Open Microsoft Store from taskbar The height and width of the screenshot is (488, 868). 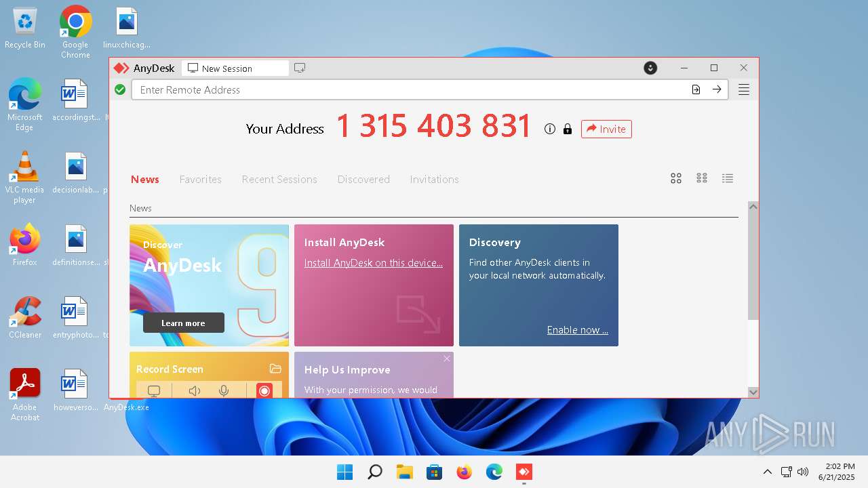click(435, 472)
